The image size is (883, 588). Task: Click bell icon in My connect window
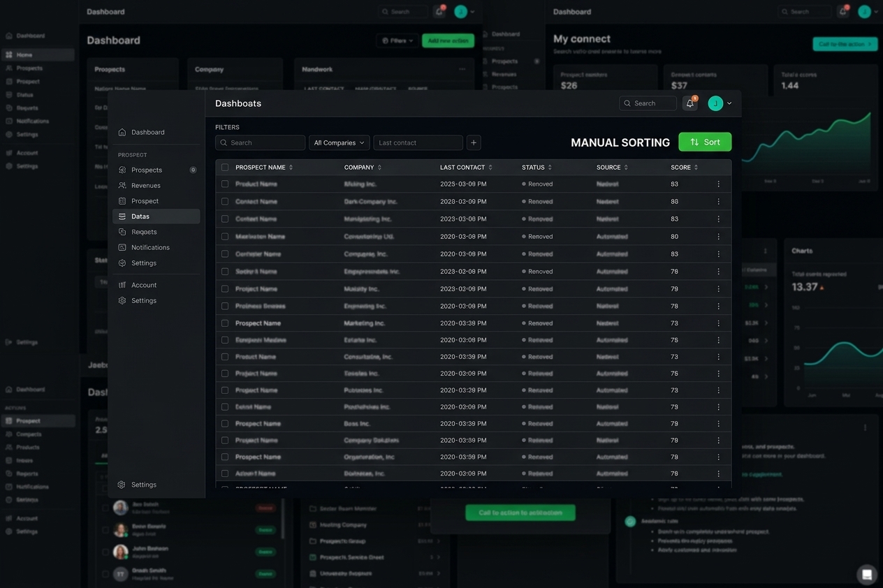(x=843, y=11)
